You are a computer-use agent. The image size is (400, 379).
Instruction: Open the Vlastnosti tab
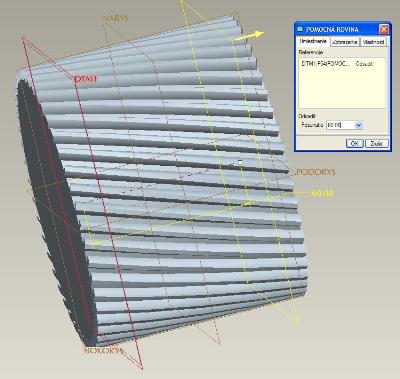coord(374,42)
